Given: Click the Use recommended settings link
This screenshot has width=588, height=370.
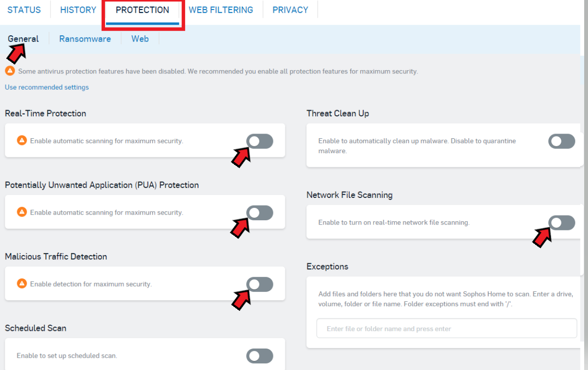Looking at the screenshot, I should click(47, 87).
